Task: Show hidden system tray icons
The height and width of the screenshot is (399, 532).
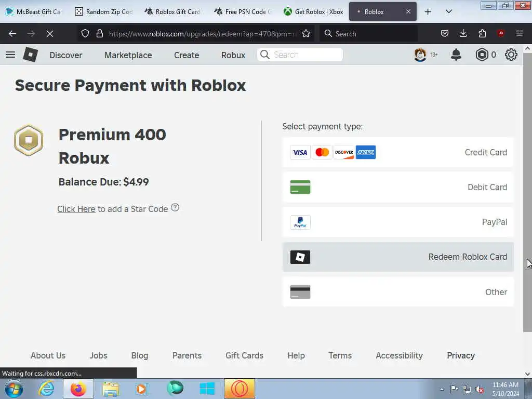Action: point(442,389)
